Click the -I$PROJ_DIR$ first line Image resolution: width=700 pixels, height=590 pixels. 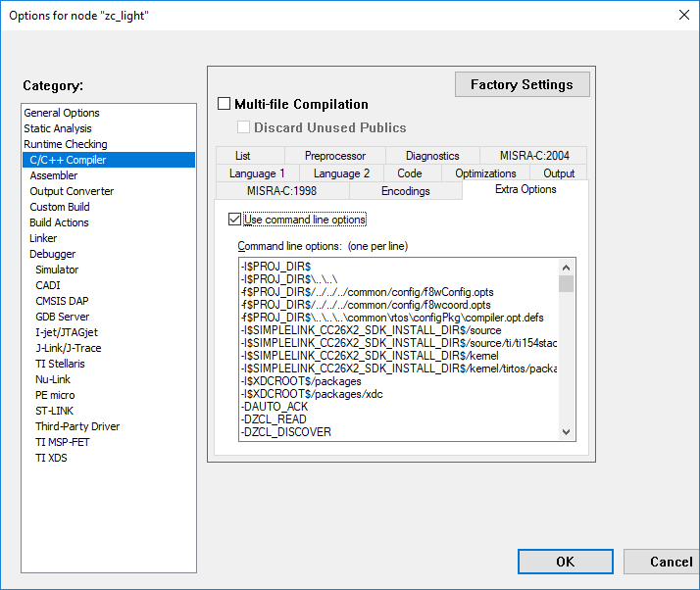click(x=275, y=267)
